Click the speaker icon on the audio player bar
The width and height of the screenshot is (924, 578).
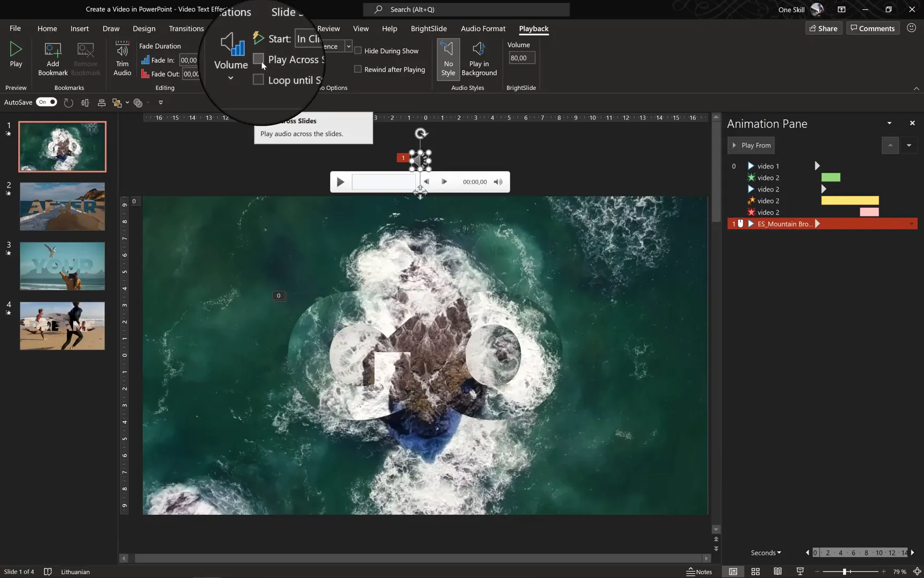tap(498, 182)
